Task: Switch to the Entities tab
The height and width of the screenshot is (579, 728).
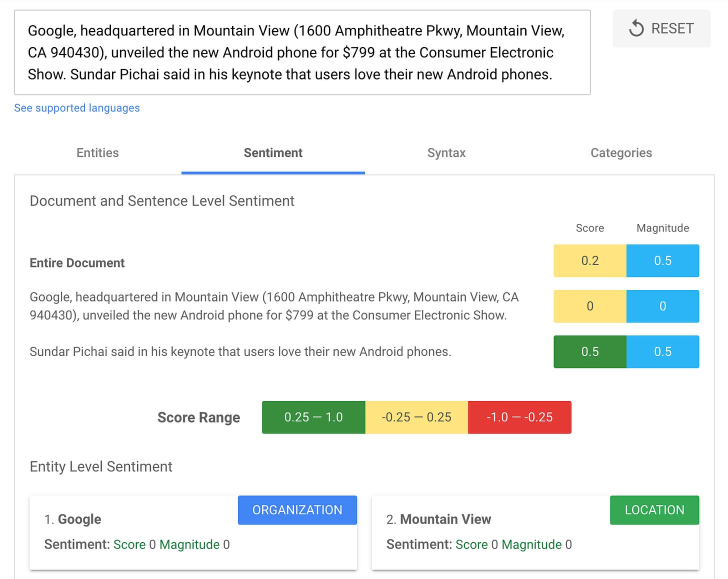Action: [x=97, y=153]
